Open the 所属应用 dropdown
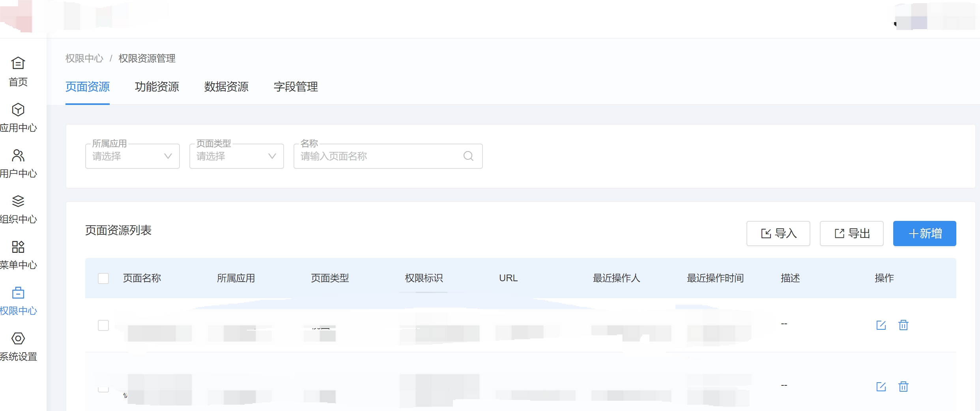 (133, 156)
